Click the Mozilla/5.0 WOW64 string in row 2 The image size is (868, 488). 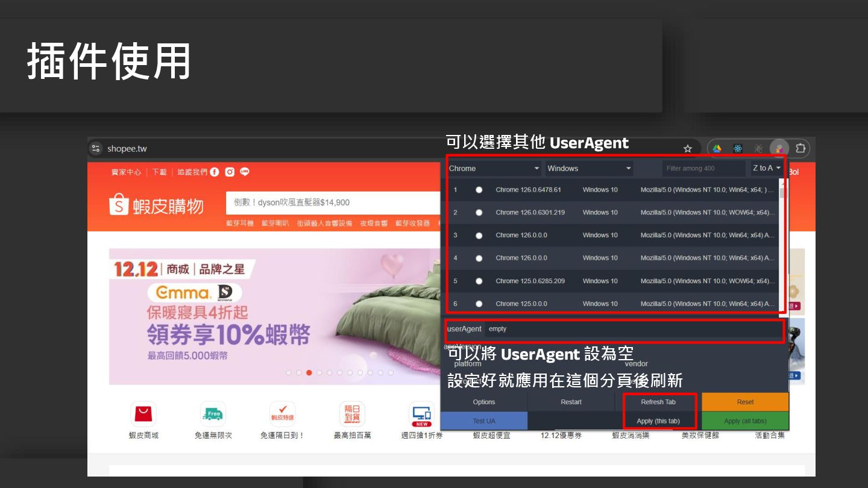(x=708, y=213)
